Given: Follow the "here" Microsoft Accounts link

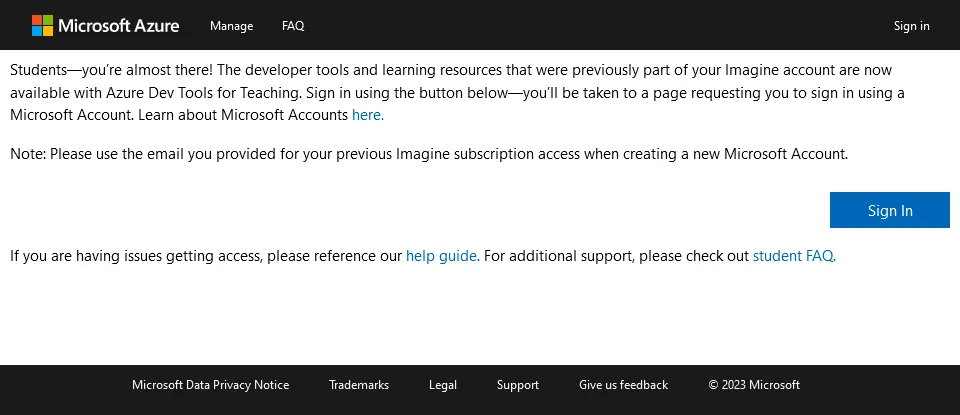Looking at the screenshot, I should [x=367, y=115].
